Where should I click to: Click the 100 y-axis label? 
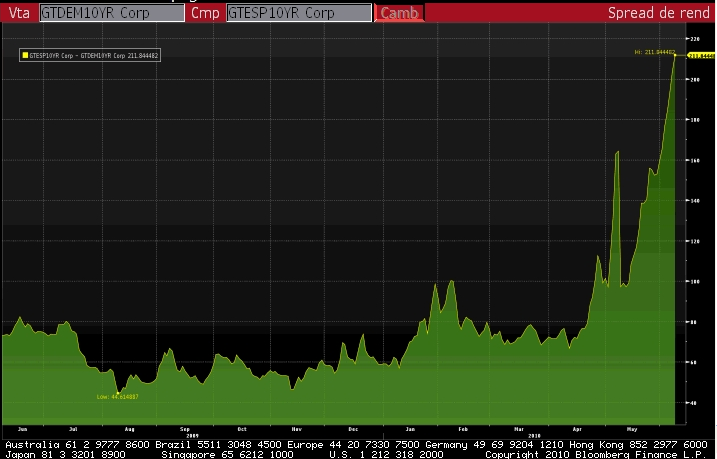click(x=695, y=281)
